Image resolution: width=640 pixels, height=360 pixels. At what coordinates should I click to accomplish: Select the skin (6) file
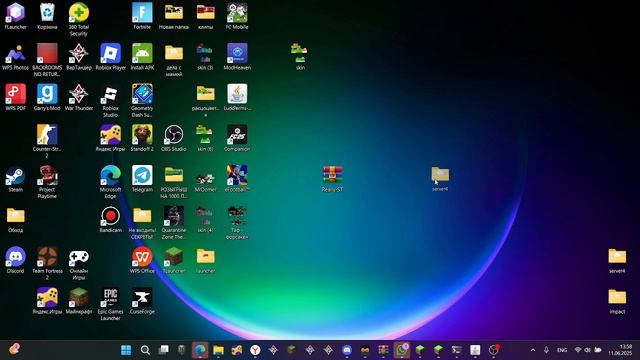[x=205, y=138]
